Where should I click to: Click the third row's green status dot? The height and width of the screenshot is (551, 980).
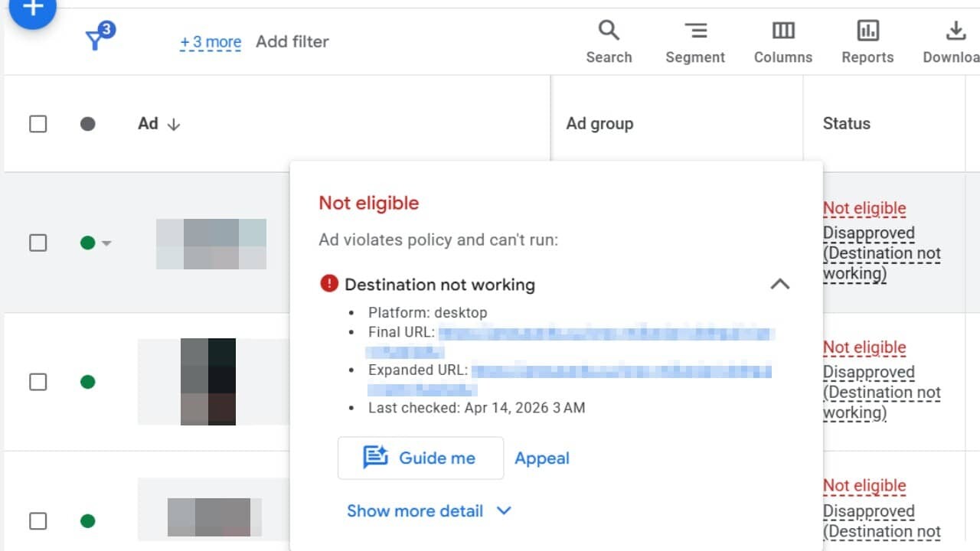coord(88,521)
